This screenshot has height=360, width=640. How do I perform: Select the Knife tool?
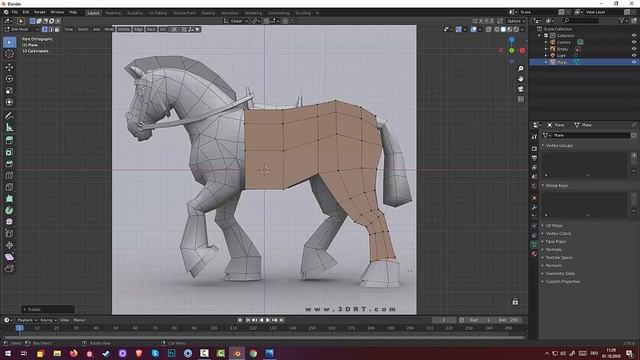(x=9, y=187)
